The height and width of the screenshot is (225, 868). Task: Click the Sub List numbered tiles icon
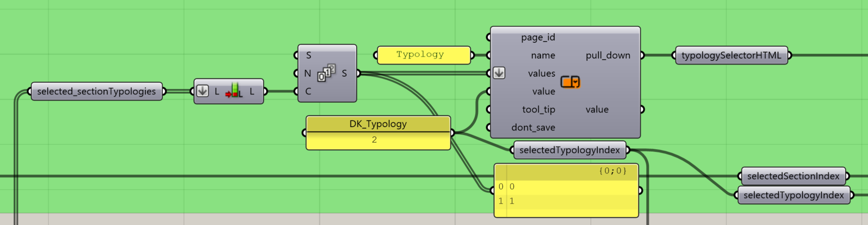(326, 73)
